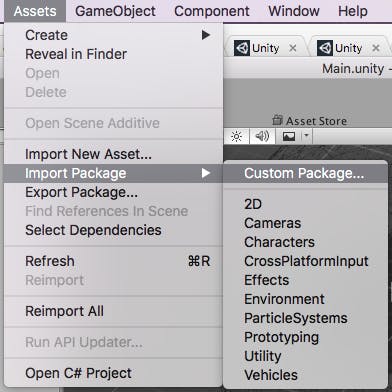Open effects dropdown arrow beside image icon
Viewport: 392px width, 392px height.
point(306,136)
